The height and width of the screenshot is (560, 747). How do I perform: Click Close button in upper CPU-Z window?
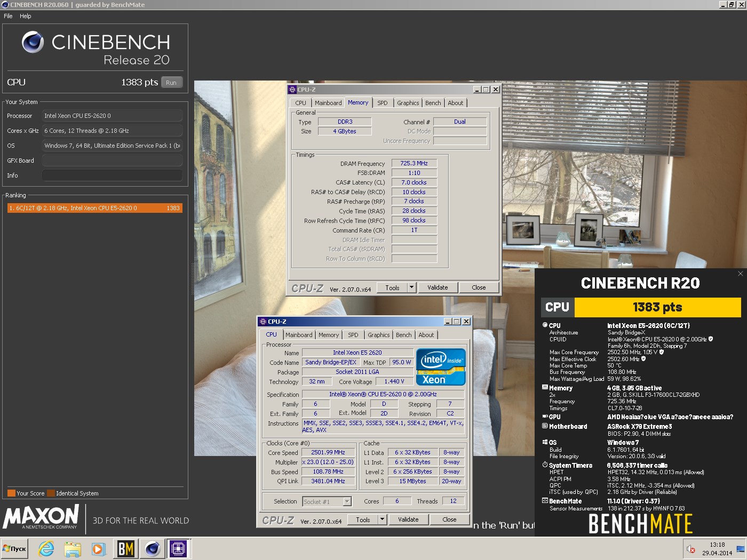[479, 287]
